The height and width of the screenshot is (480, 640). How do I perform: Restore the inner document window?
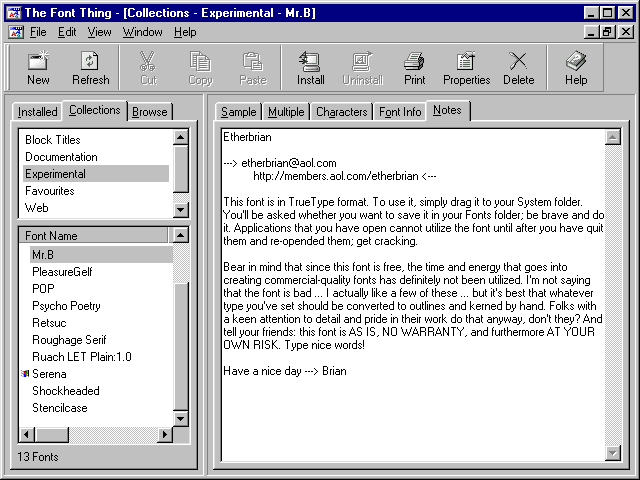(x=607, y=32)
